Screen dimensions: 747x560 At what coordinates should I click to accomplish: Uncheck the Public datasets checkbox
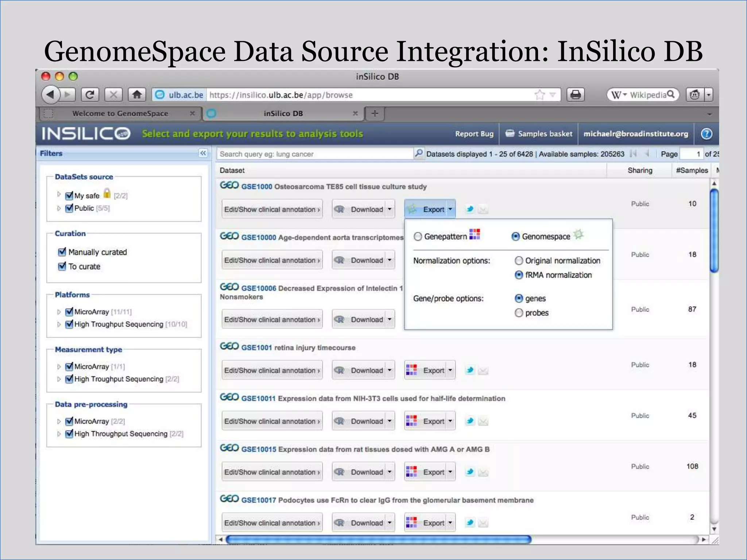[69, 208]
